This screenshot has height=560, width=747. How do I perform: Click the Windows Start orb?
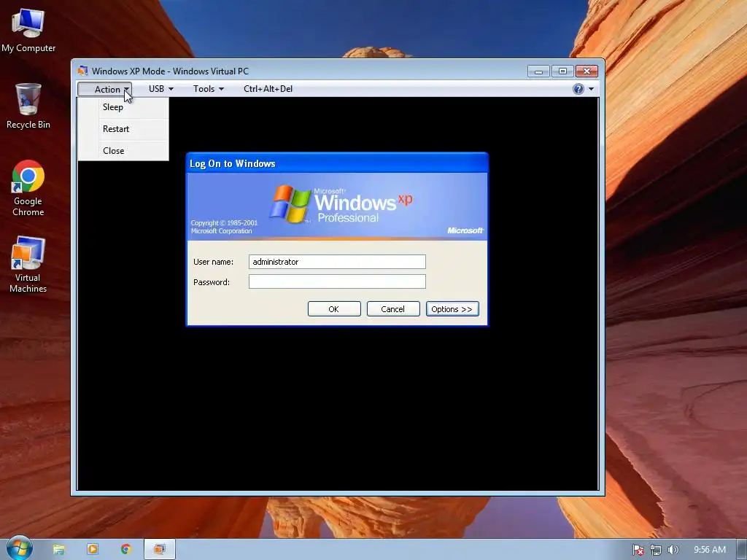coord(19,548)
